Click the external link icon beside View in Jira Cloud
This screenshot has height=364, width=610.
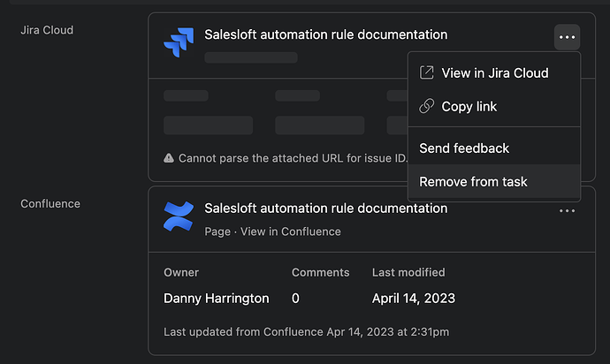(426, 72)
